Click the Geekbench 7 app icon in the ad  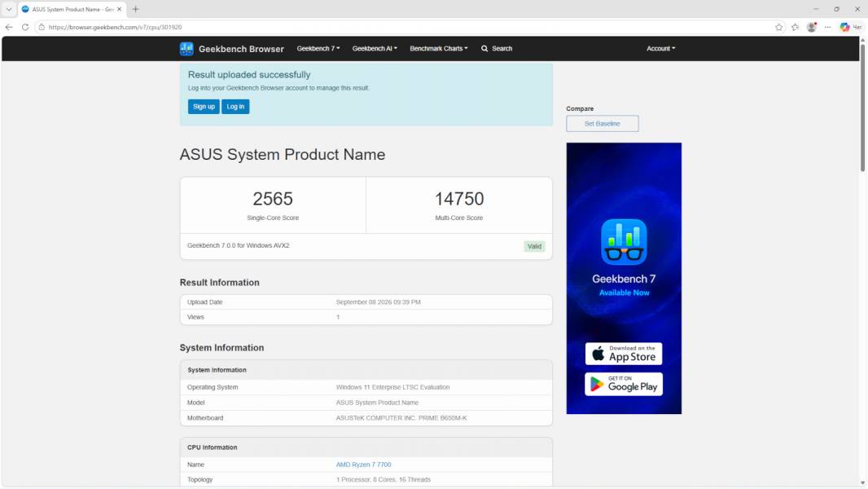coord(624,242)
